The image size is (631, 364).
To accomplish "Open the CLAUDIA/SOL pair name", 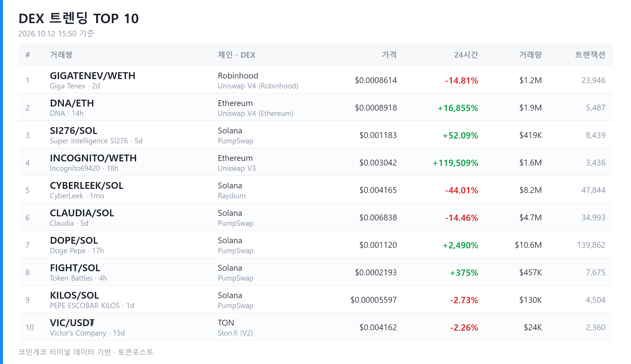I will 82,213.
